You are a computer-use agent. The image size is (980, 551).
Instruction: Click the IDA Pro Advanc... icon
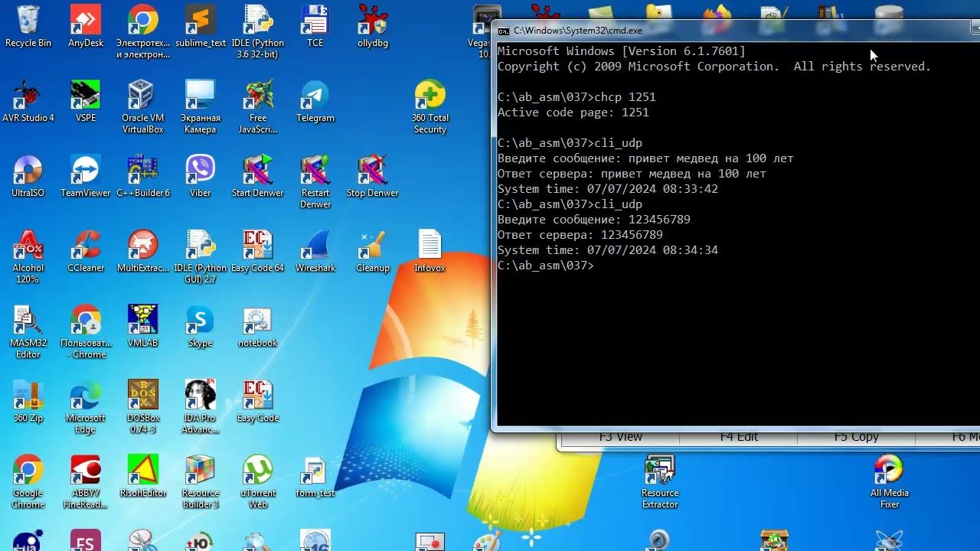201,407
